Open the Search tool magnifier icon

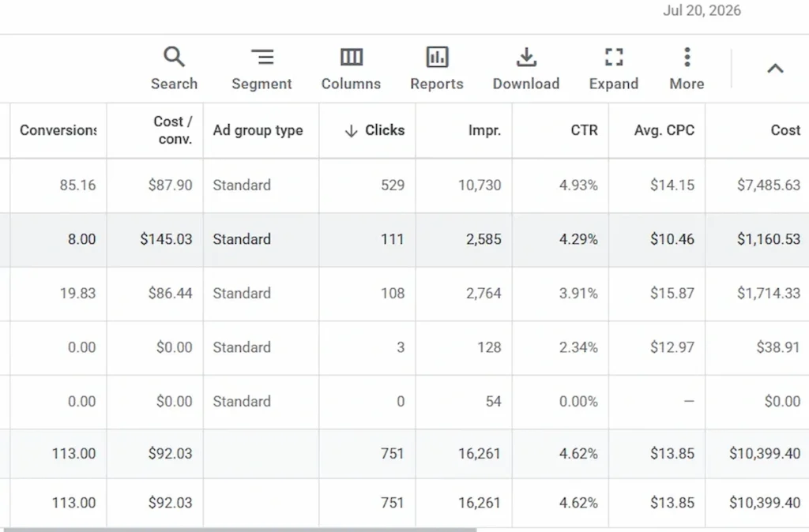point(174,57)
